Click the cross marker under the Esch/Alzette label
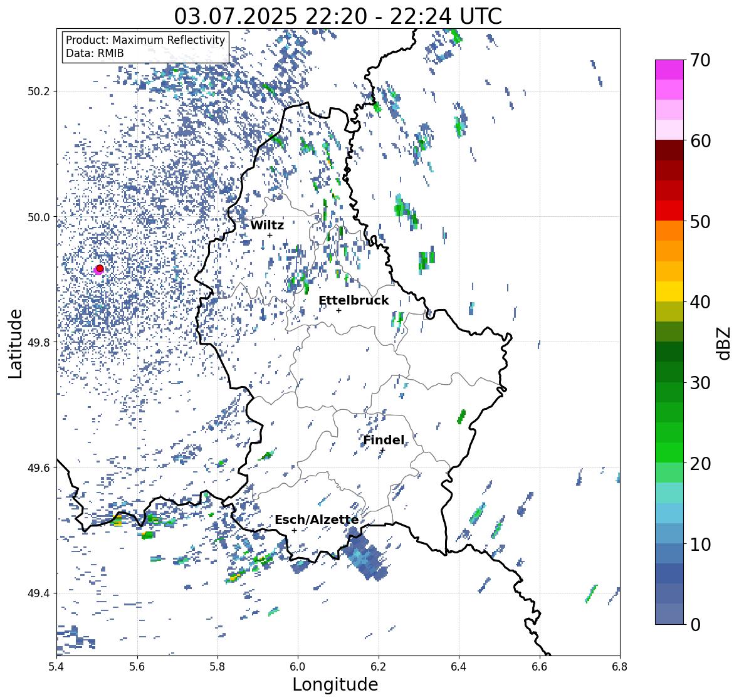 tap(294, 530)
